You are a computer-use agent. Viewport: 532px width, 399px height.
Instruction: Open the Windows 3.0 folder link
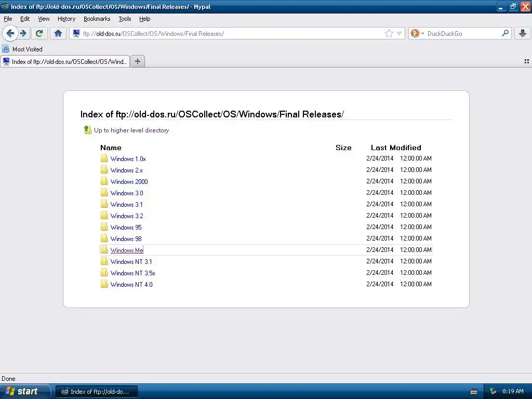[127, 193]
